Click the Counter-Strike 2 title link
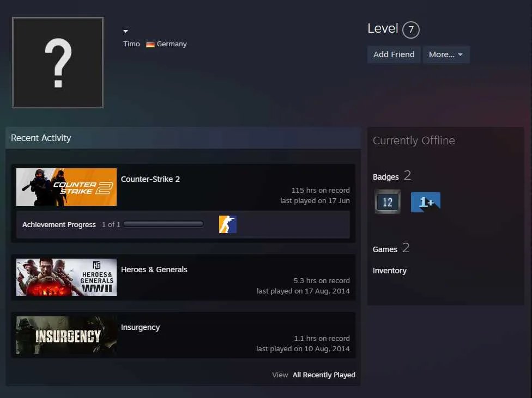Viewport: 532px width, 398px height. tap(150, 179)
